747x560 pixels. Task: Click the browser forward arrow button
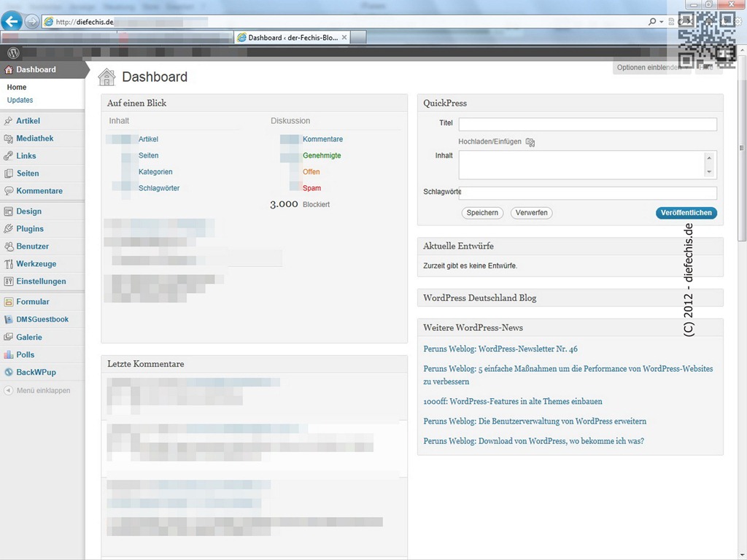pos(31,21)
